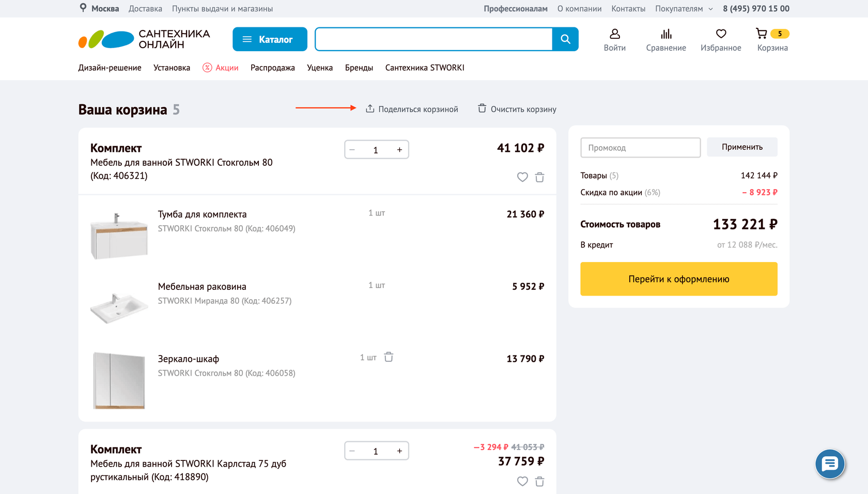This screenshot has width=868, height=494.
Task: Change city from Москва
Action: [x=99, y=9]
